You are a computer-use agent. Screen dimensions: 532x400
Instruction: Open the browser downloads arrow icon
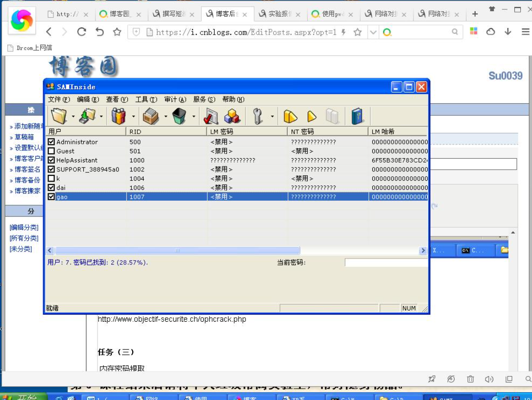(x=508, y=31)
